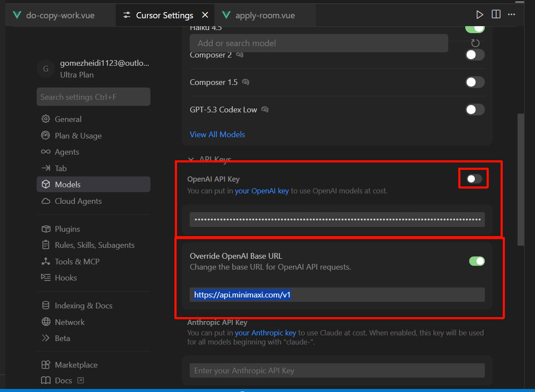Image resolution: width=535 pixels, height=392 pixels.
Task: Click the Ultra Plan label
Action: click(x=77, y=74)
